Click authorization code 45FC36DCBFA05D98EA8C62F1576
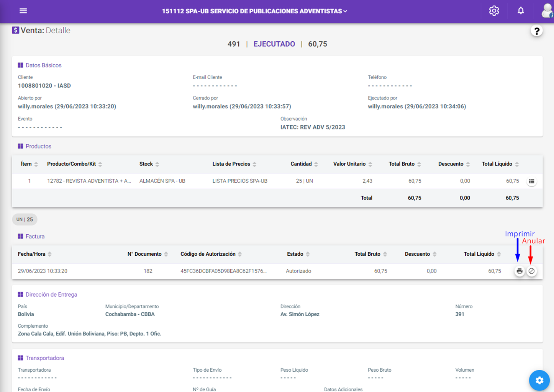 point(223,271)
